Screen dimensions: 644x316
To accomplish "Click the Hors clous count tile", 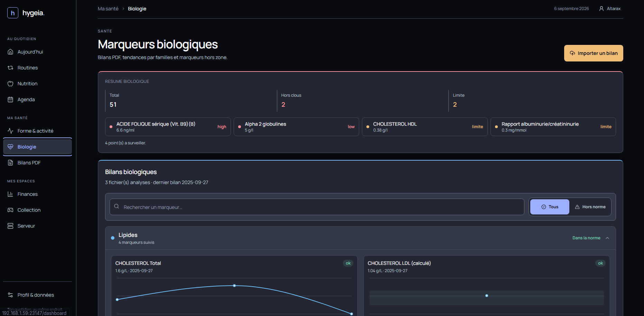I will pos(361,100).
